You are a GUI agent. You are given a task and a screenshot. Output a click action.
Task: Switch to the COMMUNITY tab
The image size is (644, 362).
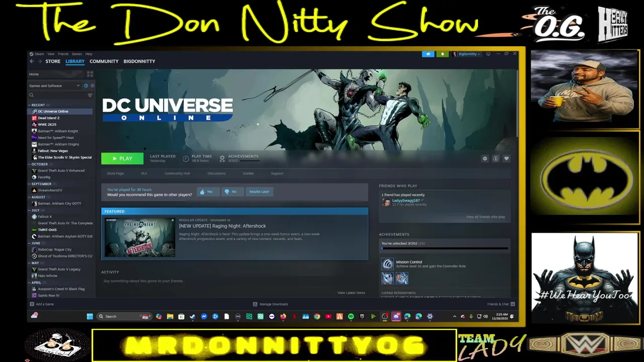tap(104, 61)
